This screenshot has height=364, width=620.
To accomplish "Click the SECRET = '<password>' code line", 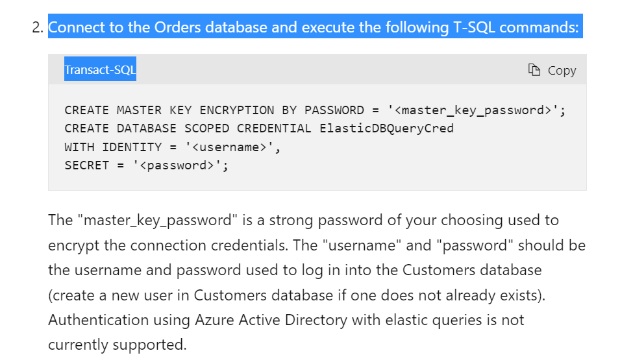I will click(x=146, y=165).
